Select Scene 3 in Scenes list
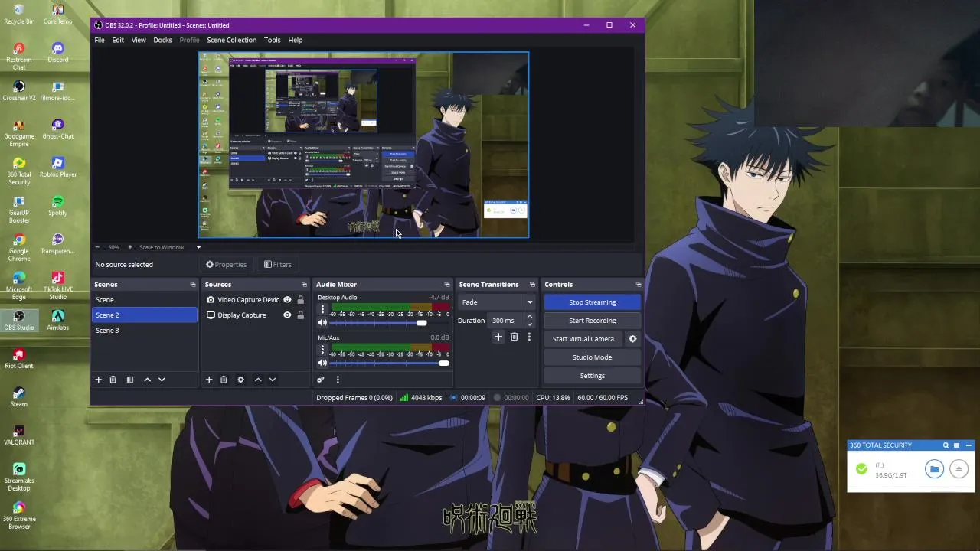980x551 pixels. coord(144,331)
